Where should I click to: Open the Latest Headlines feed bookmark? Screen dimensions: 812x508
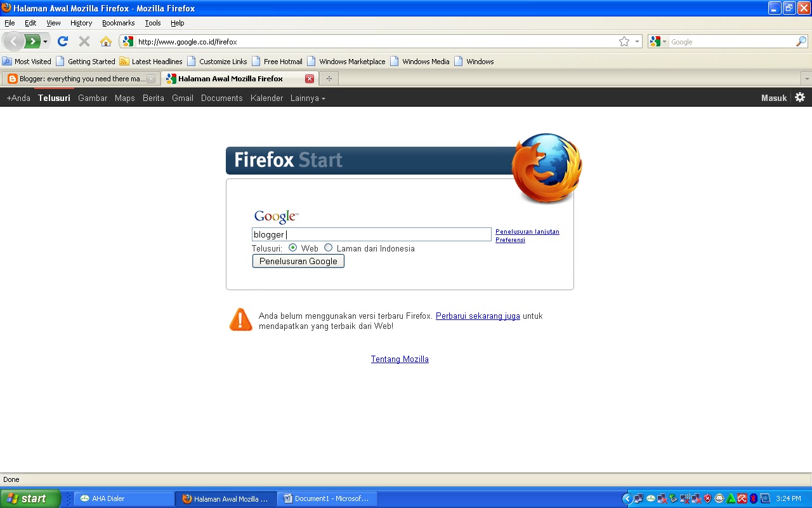[151, 62]
